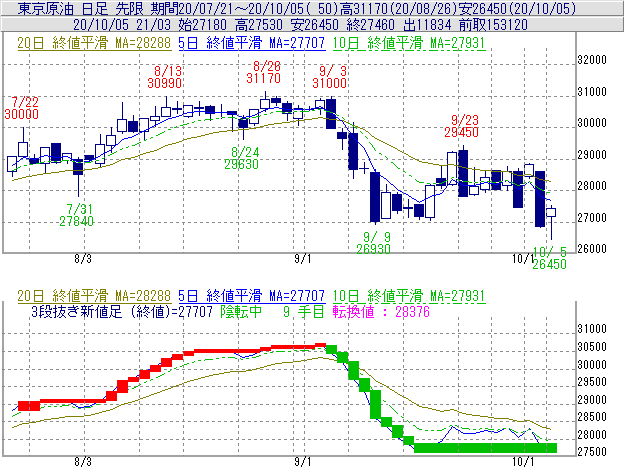Image resolution: width=624 pixels, height=474 pixels.
Task: Click the 20日 終値平滑 MA=28288 label in upper chart
Action: [x=94, y=43]
